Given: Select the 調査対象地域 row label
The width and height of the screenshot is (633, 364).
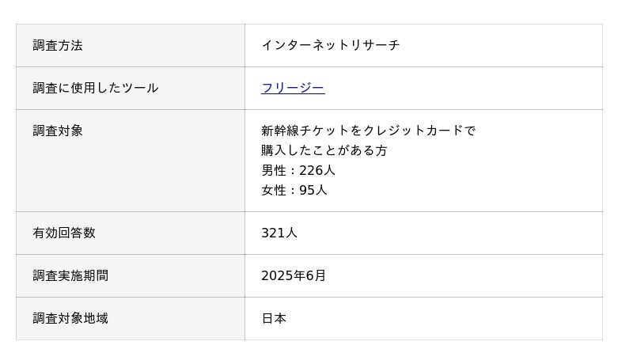Looking at the screenshot, I should coord(70,318).
